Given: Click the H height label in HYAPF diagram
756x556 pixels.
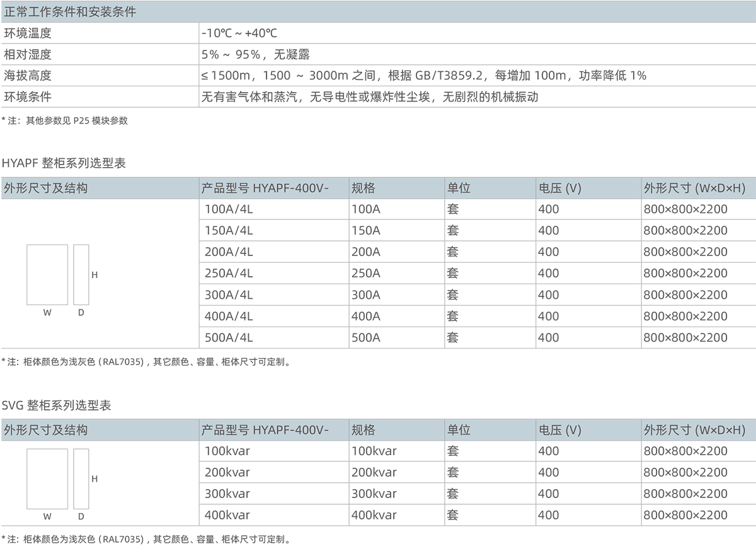Looking at the screenshot, I should click(x=95, y=275).
